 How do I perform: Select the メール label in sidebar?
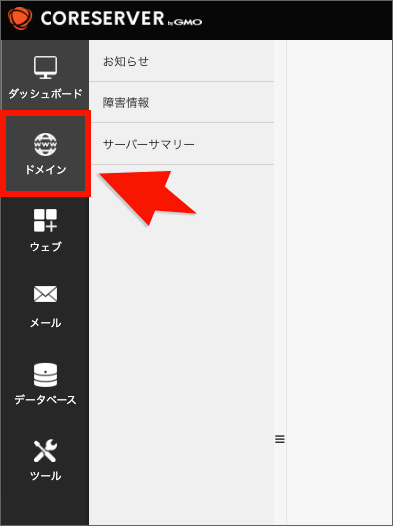[45, 323]
